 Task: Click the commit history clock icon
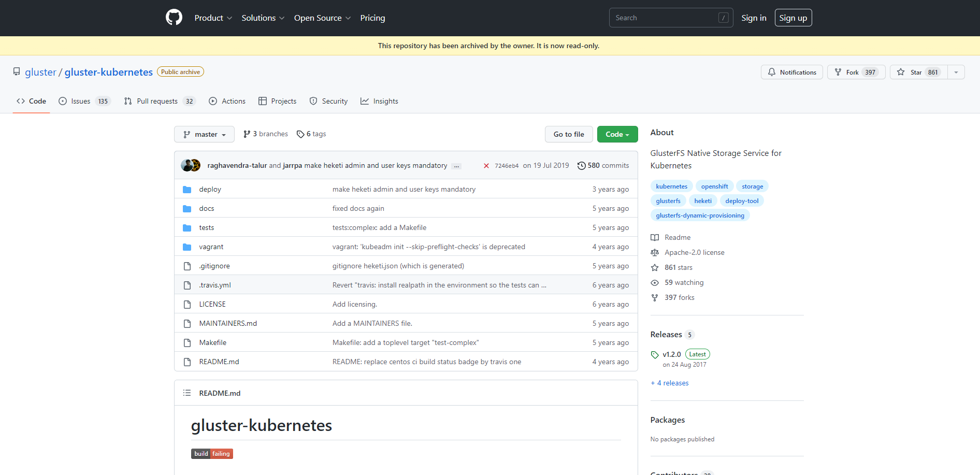pyautogui.click(x=582, y=166)
